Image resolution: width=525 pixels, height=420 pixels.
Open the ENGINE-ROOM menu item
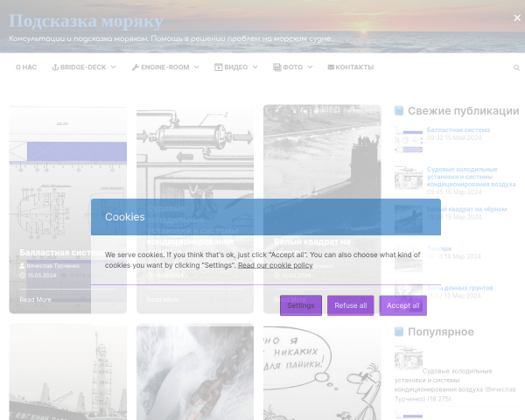165,67
